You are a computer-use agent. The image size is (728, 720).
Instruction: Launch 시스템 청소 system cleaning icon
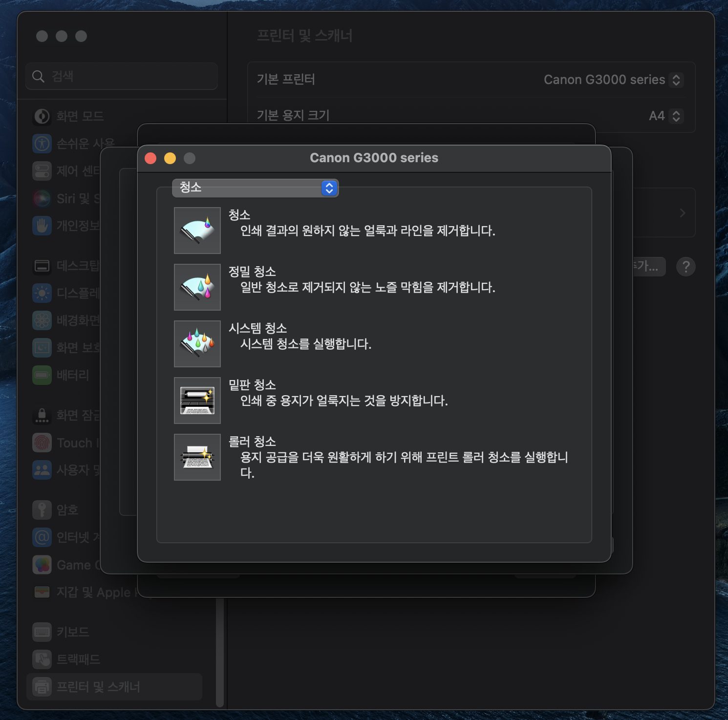coord(197,344)
